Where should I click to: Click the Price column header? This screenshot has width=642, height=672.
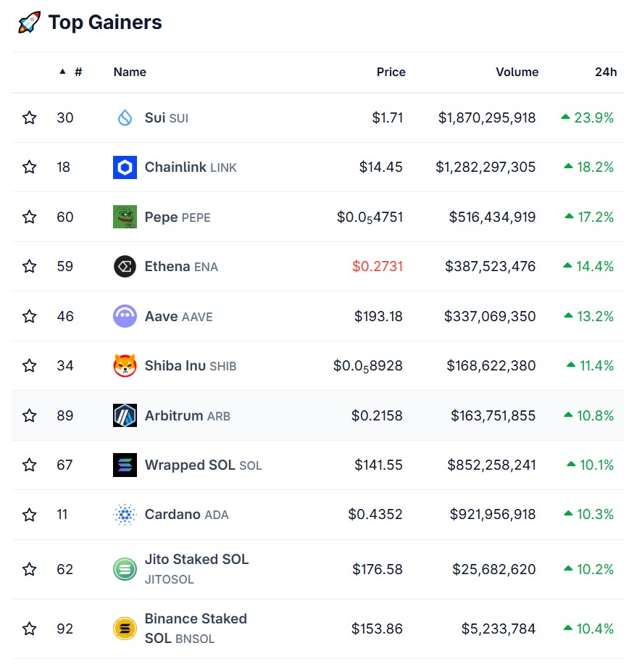point(391,72)
